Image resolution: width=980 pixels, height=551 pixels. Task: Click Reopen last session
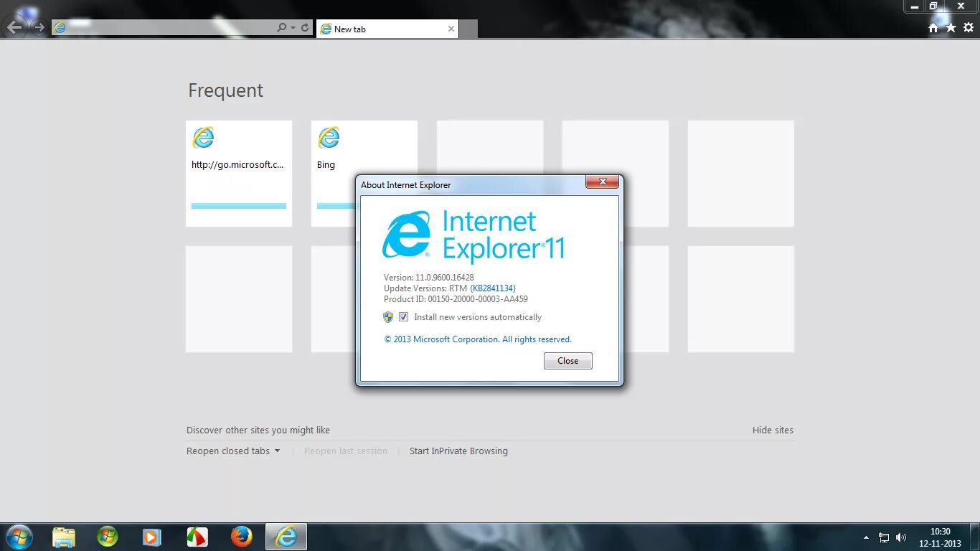pyautogui.click(x=346, y=451)
